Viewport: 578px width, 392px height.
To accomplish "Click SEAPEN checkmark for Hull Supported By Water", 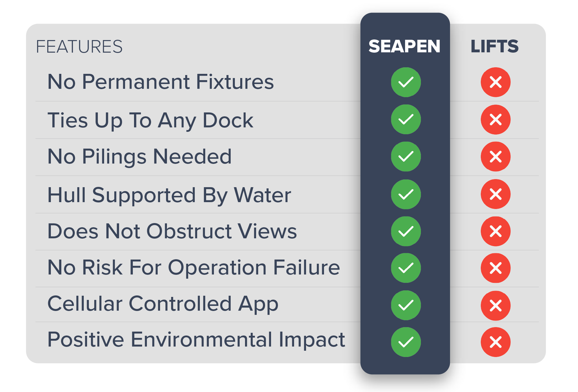I will (406, 194).
